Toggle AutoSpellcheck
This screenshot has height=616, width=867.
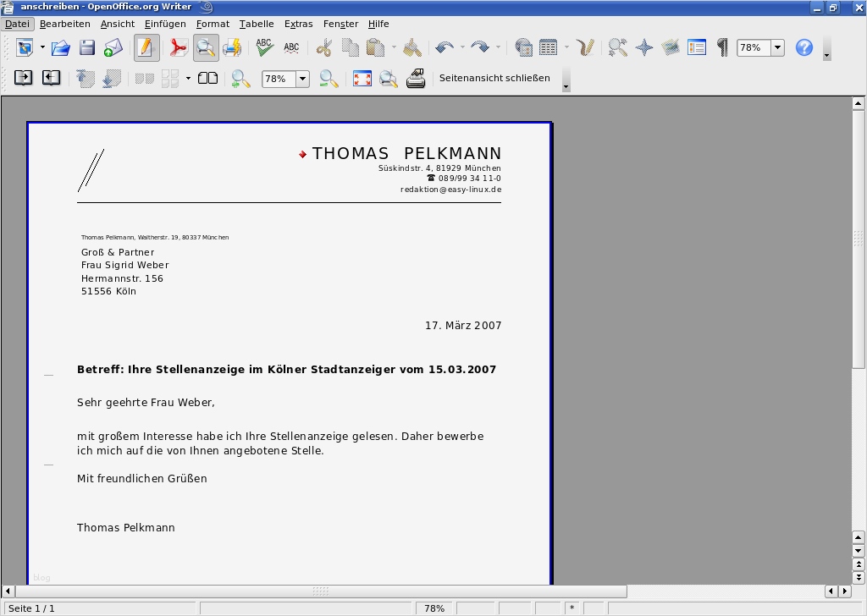[x=291, y=48]
